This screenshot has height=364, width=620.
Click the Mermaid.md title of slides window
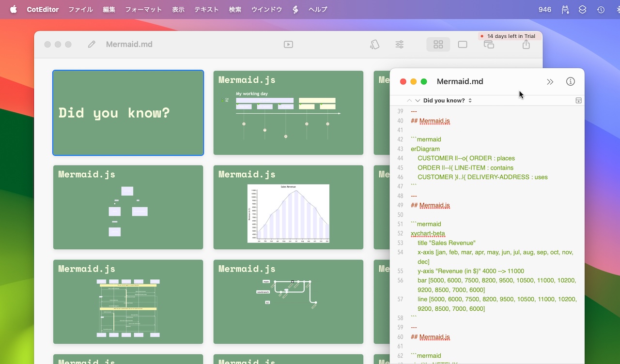[x=129, y=45]
